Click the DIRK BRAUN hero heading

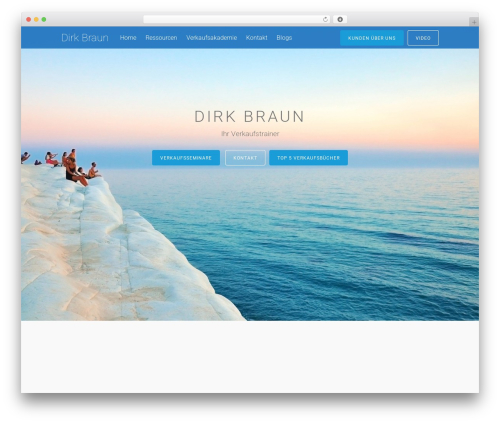[250, 117]
